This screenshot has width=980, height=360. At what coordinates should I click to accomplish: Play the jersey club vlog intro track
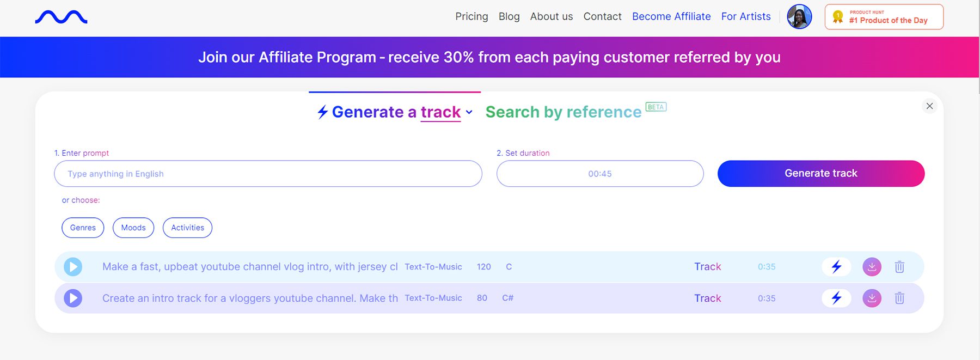tap(72, 267)
